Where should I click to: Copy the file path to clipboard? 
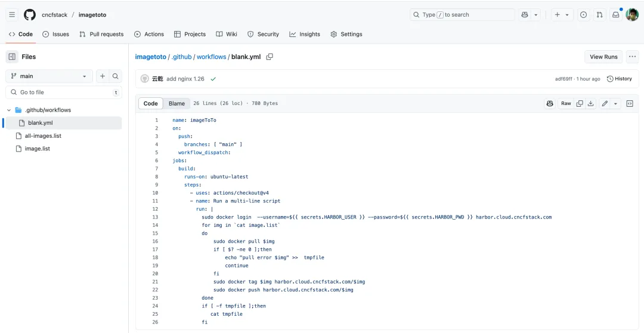pos(270,57)
